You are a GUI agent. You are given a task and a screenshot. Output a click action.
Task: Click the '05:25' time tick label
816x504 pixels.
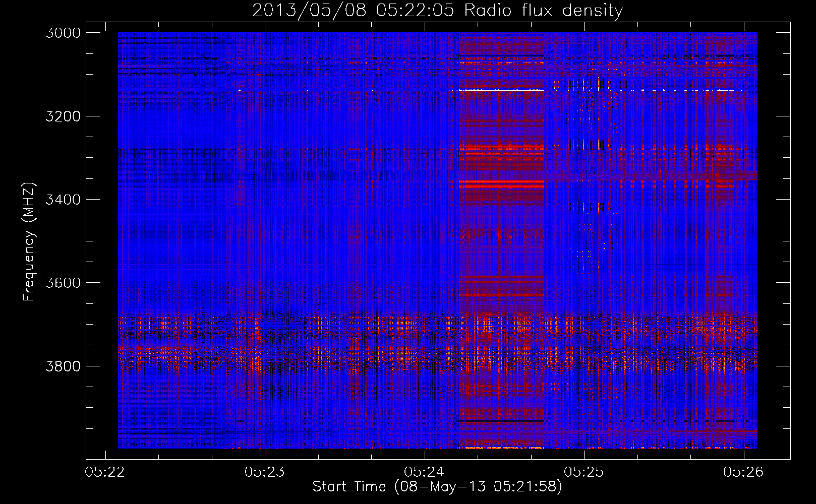pos(584,472)
